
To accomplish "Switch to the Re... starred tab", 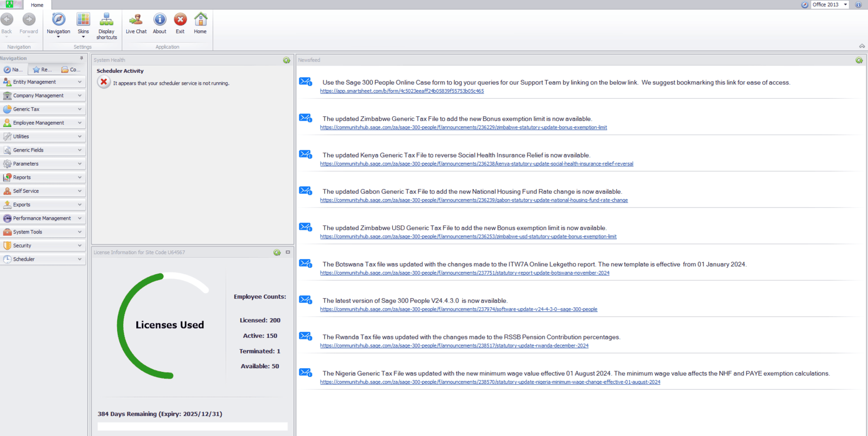I will [42, 69].
